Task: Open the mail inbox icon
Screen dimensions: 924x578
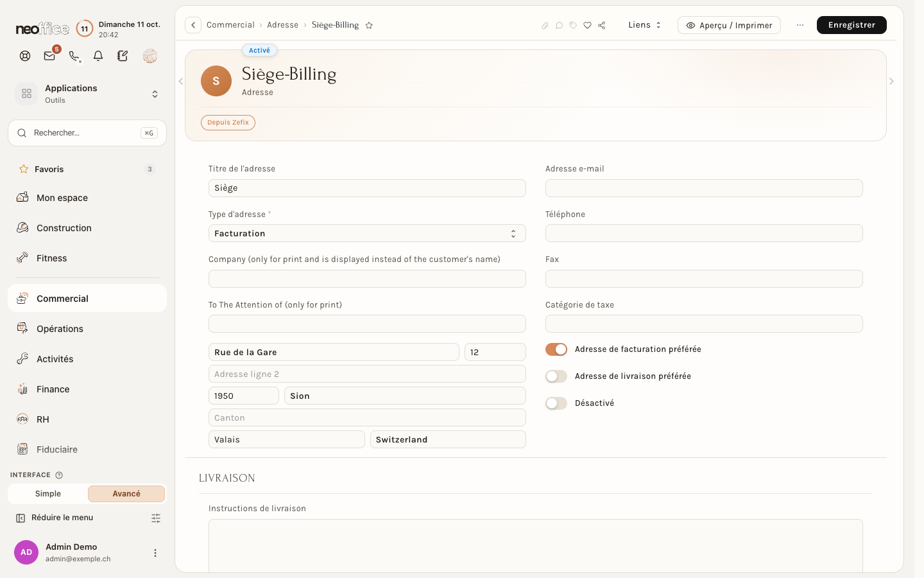Action: [x=49, y=56]
